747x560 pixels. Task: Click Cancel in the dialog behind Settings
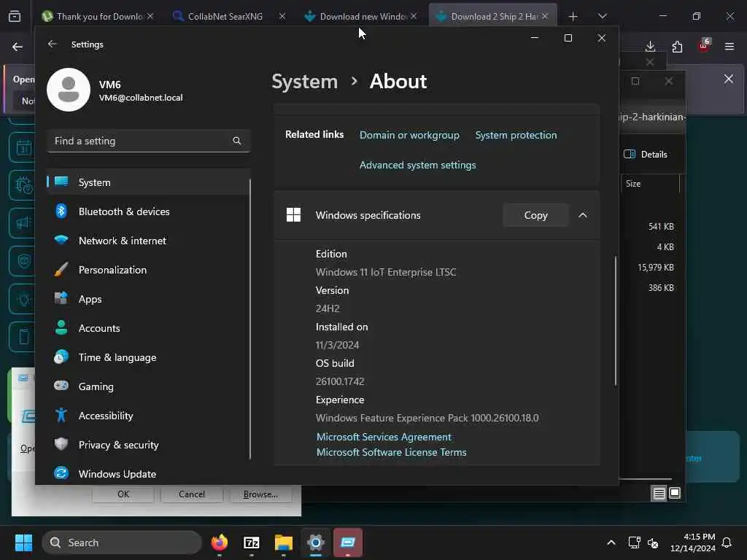[192, 494]
